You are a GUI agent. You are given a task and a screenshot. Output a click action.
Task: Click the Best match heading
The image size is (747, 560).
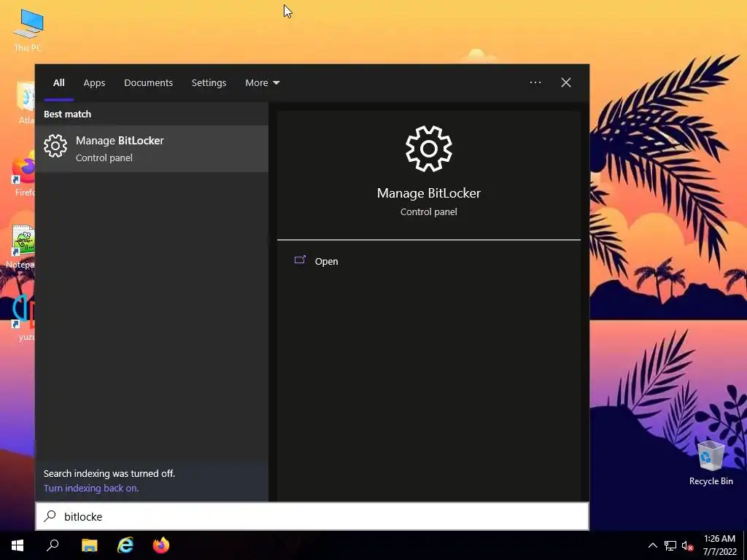click(x=67, y=114)
